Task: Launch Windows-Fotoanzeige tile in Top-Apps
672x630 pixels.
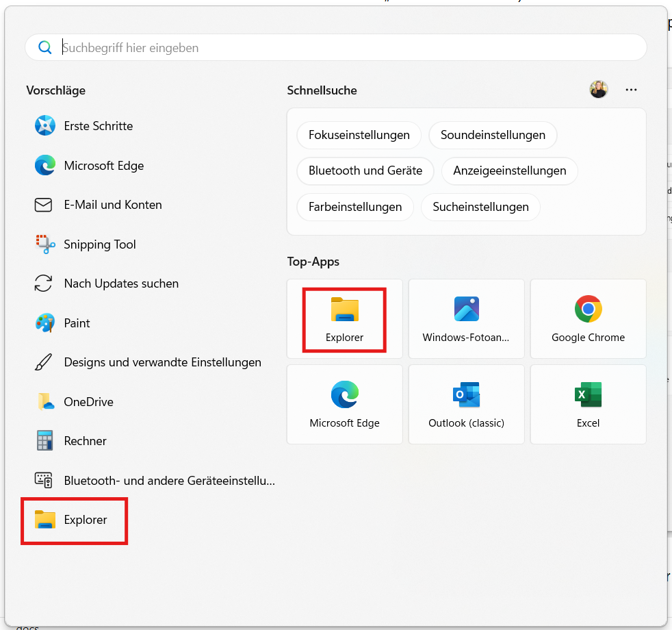Action: (466, 318)
